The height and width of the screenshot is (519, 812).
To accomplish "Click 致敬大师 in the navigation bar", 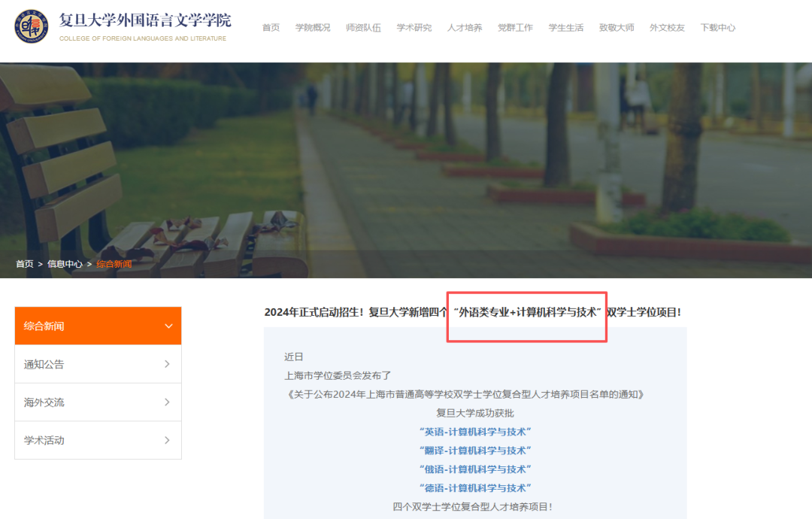I will [x=617, y=28].
